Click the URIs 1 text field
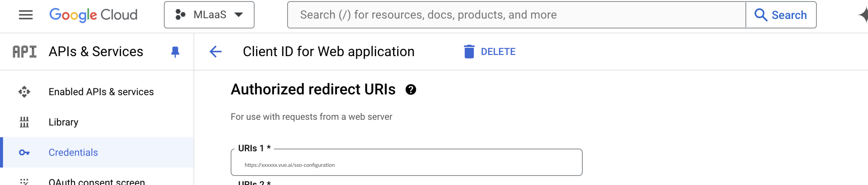 [406, 165]
